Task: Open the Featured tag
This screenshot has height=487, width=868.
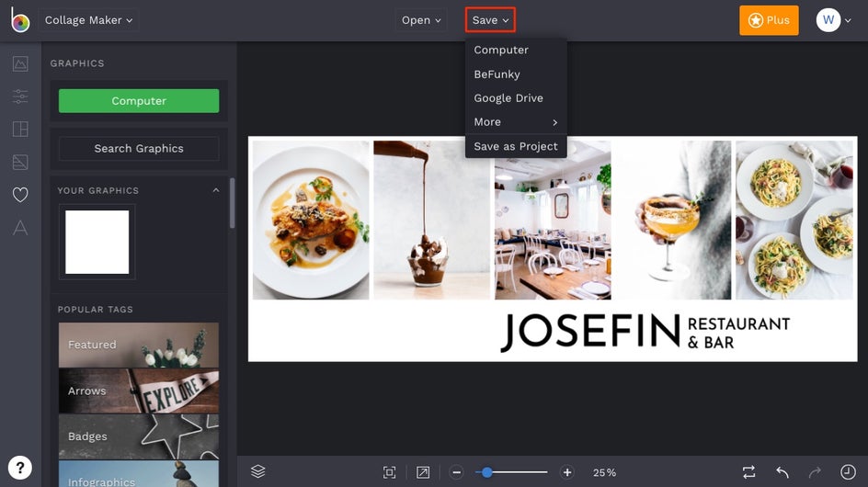Action: point(139,345)
